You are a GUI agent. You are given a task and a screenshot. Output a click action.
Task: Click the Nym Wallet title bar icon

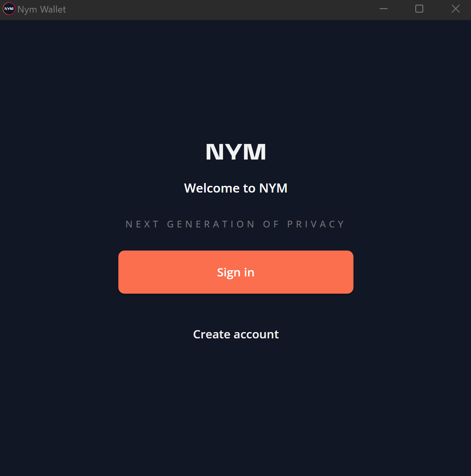pyautogui.click(x=9, y=9)
